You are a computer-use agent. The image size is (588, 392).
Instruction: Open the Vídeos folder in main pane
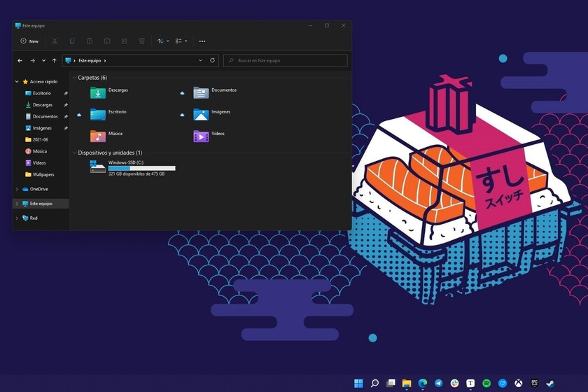[x=202, y=136]
